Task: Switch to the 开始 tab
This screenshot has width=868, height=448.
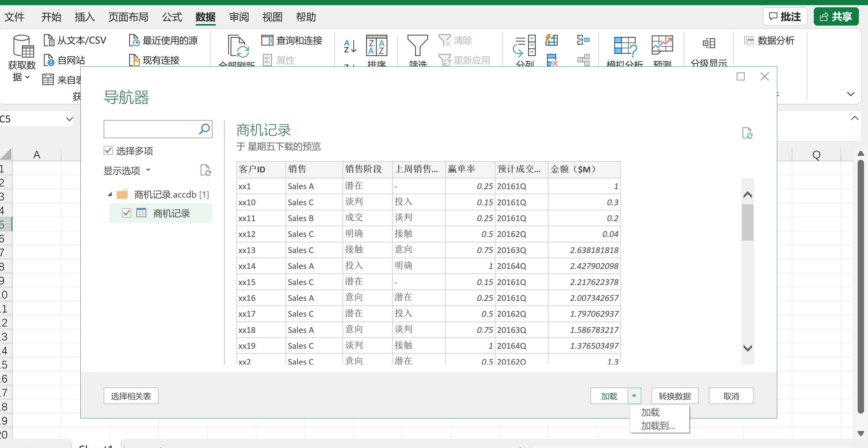Action: [x=51, y=17]
